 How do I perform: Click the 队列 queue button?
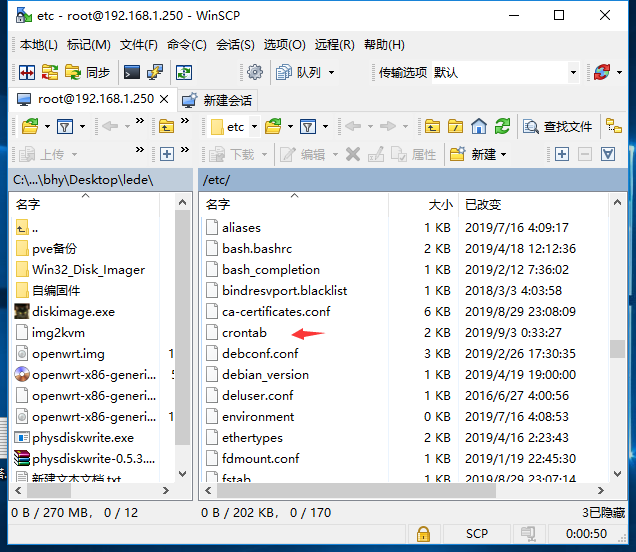tap(299, 73)
